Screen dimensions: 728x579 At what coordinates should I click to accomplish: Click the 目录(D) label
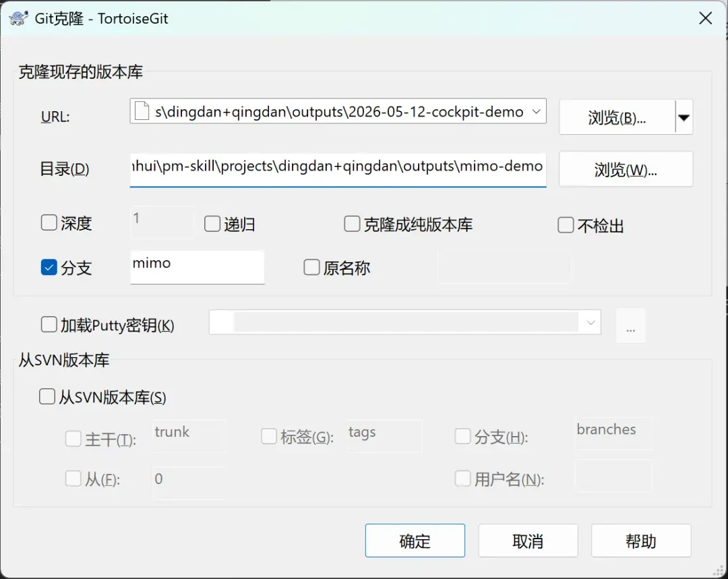click(x=65, y=169)
